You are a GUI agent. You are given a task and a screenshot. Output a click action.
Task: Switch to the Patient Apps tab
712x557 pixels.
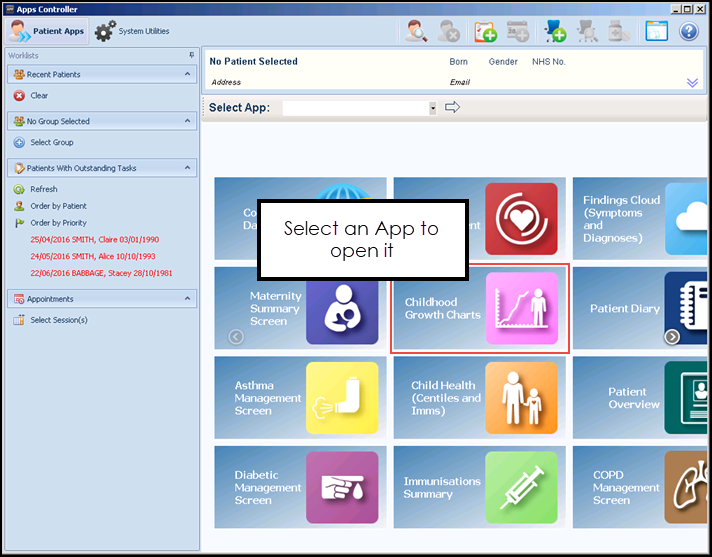click(48, 32)
